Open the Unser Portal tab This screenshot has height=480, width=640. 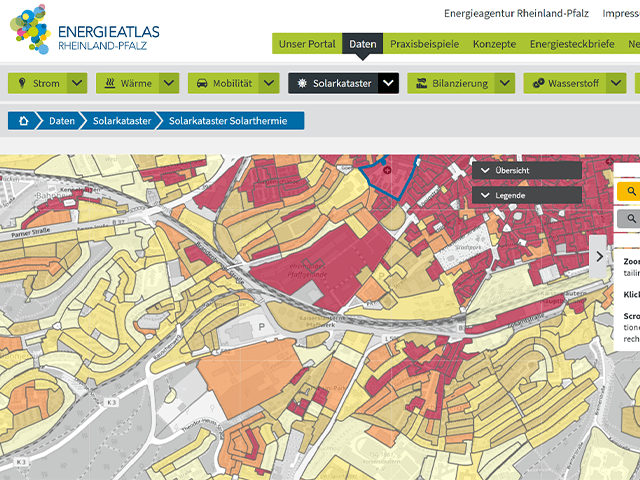tap(307, 44)
